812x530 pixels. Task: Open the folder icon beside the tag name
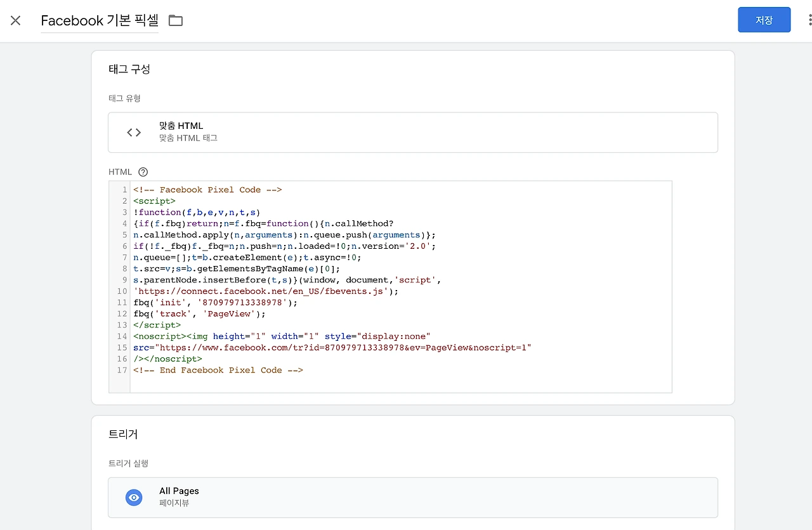point(176,20)
